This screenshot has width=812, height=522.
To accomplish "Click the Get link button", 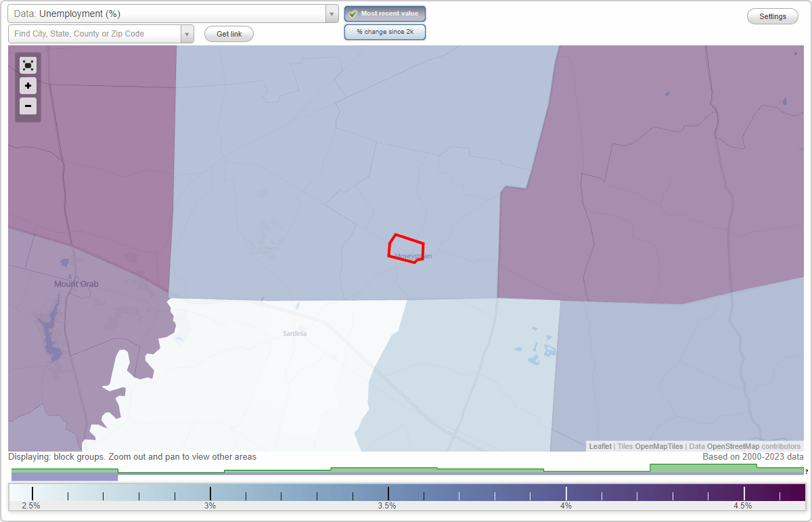I will tap(229, 34).
